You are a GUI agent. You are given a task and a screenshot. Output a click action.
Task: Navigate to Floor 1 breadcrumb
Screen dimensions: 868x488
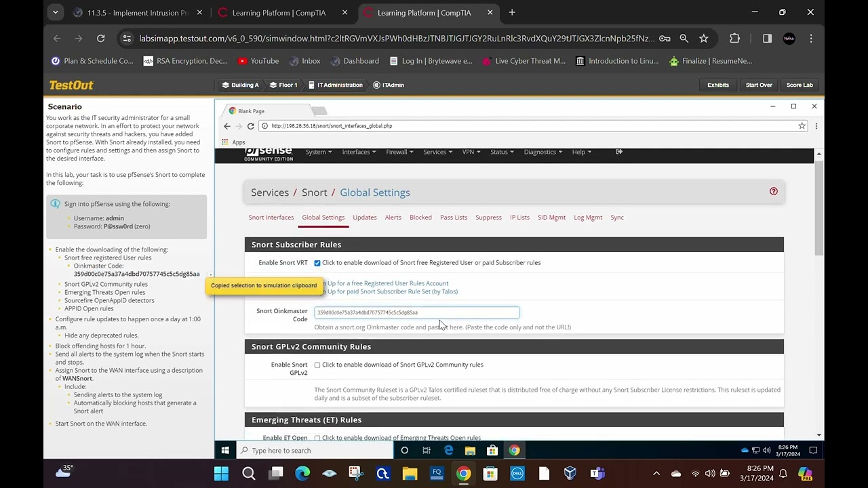point(283,85)
